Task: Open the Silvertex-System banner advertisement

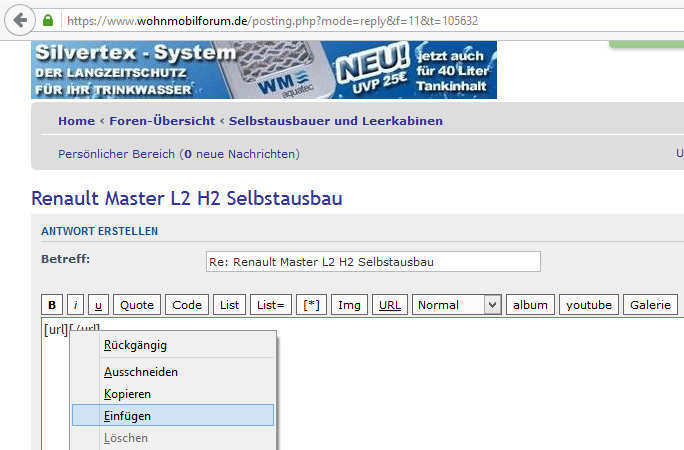Action: tap(264, 70)
